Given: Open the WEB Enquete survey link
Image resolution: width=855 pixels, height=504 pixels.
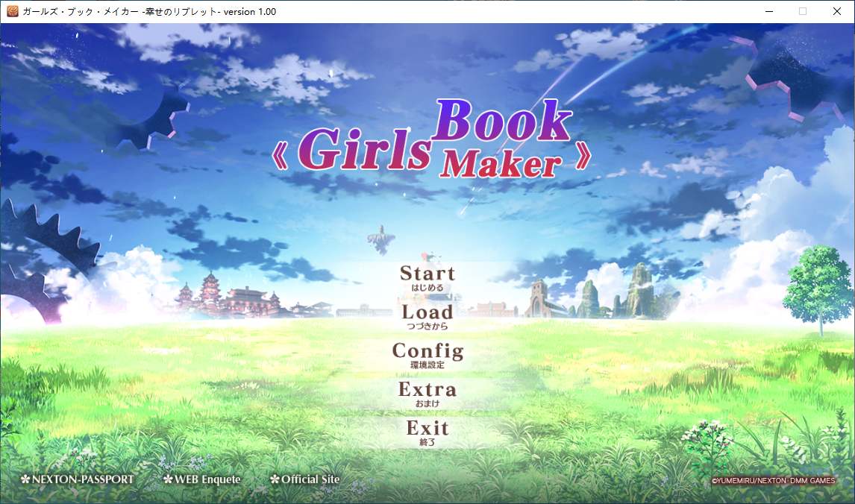Looking at the screenshot, I should 201,479.
